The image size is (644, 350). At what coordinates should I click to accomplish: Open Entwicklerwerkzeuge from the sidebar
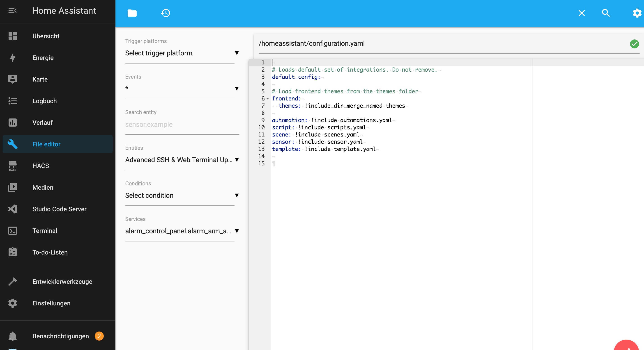click(x=62, y=282)
